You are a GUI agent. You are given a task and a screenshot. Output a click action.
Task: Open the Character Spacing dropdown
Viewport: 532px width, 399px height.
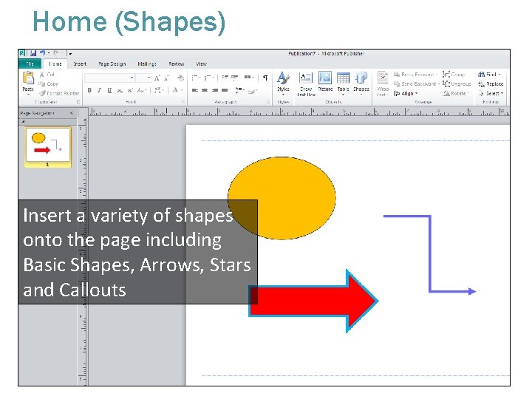[159, 90]
